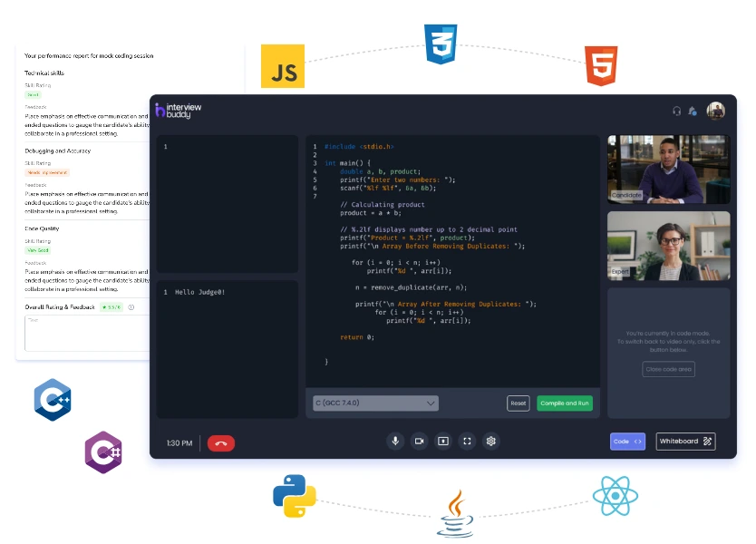Click the Interview Buddy logo
756x544 pixels.
179,111
